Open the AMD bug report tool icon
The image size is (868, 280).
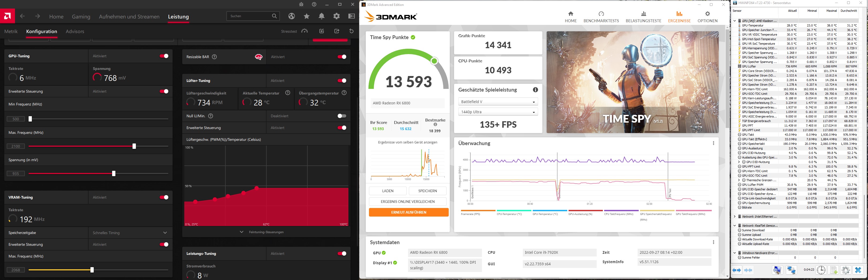pos(301,4)
